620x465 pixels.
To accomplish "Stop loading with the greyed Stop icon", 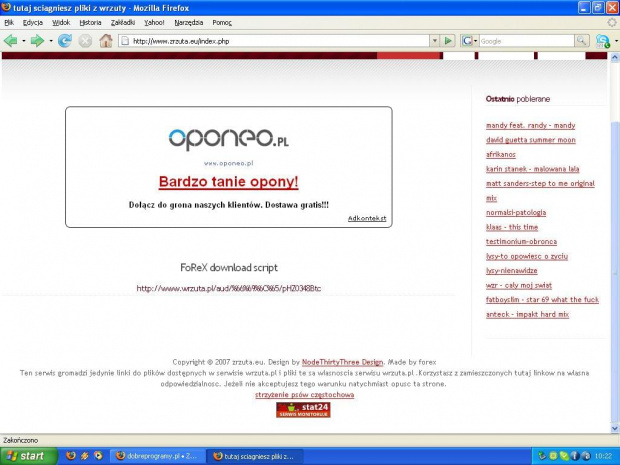I will click(85, 41).
